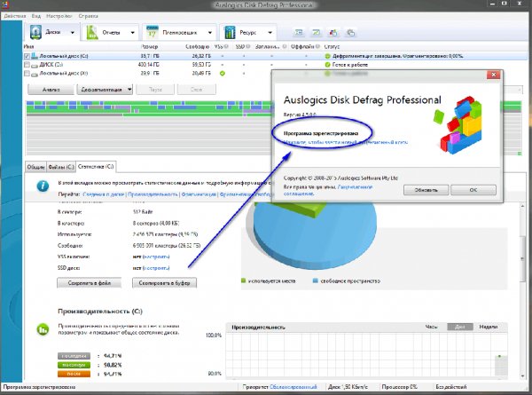Select the Статистика (C:) tab

coord(96,166)
